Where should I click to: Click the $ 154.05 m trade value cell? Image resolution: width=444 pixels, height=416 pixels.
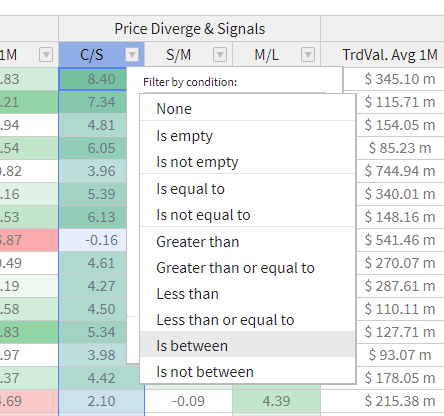click(400, 125)
